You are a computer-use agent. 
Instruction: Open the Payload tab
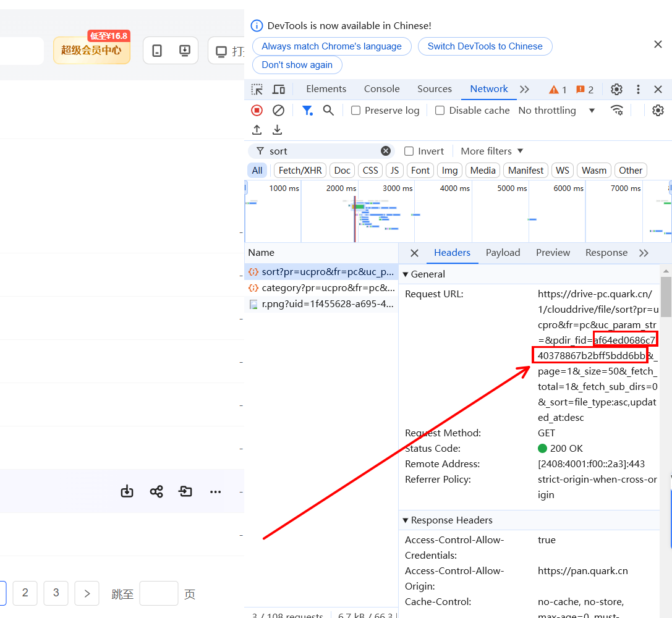point(503,253)
